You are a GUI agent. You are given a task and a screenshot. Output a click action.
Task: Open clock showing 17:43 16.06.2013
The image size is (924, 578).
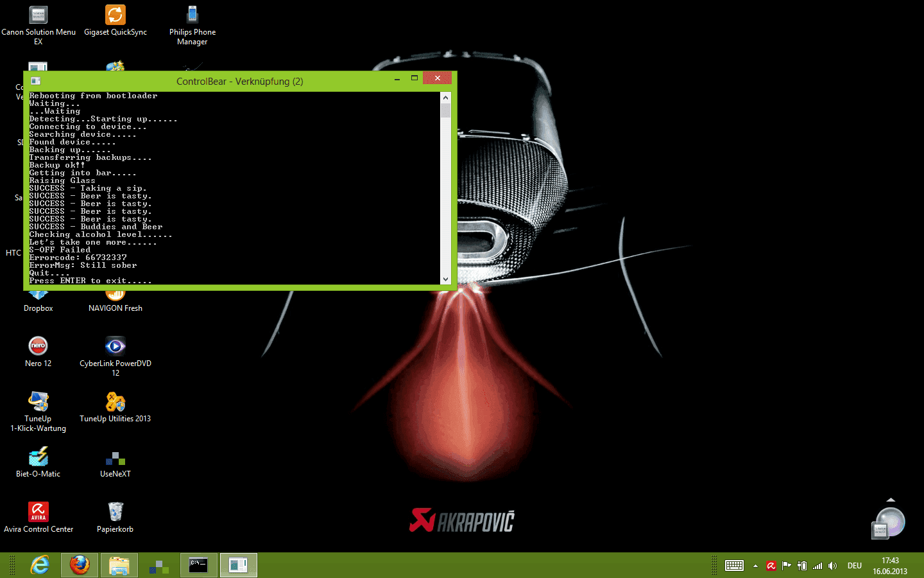tap(890, 566)
